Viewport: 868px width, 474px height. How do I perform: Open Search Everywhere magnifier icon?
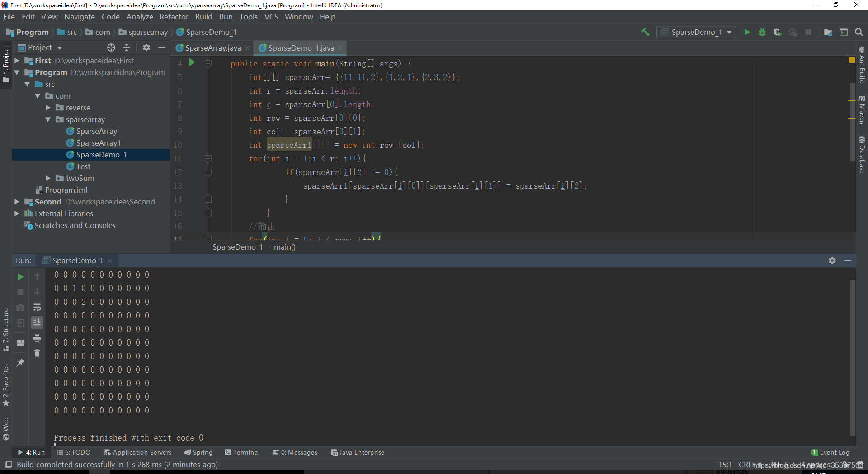[859, 32]
